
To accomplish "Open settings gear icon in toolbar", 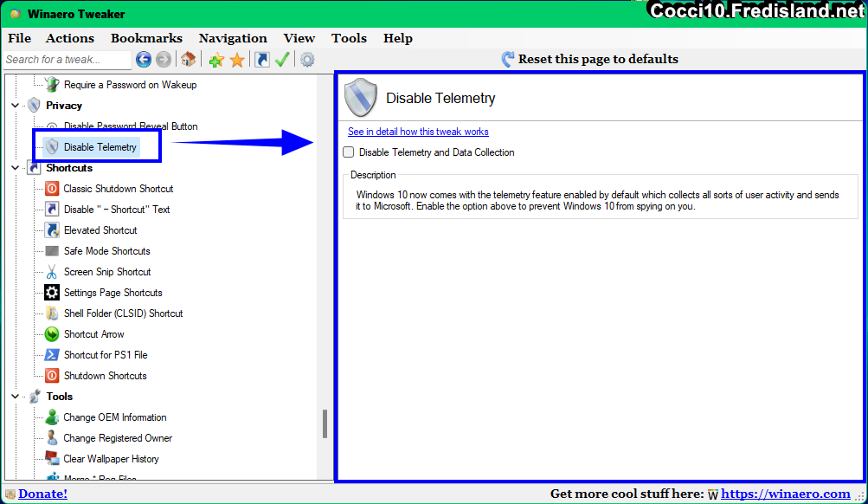I will coord(307,59).
